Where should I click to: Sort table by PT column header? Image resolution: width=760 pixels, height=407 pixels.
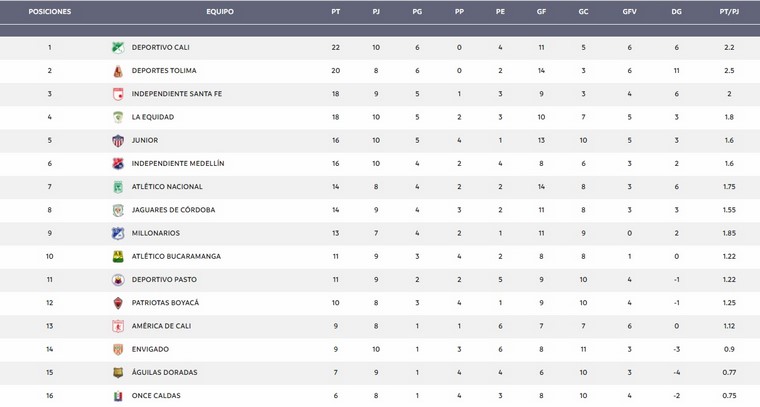[335, 12]
